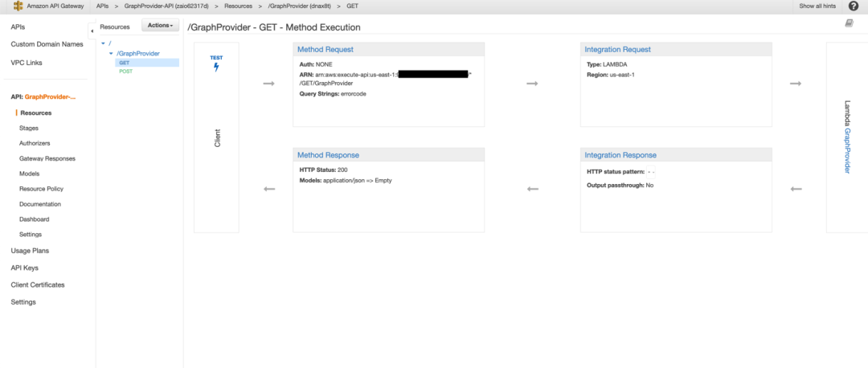
Task: Open Documentation in the sidebar
Action: (x=40, y=204)
